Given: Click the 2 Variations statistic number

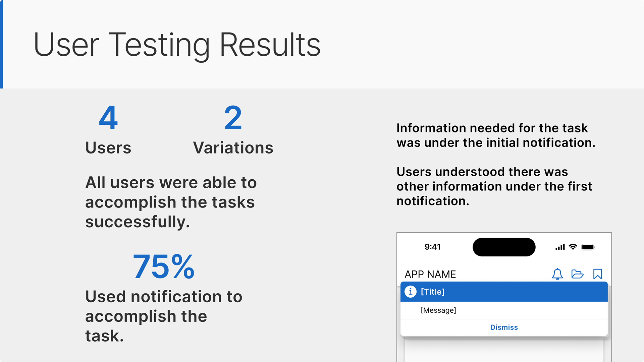Looking at the screenshot, I should (233, 118).
